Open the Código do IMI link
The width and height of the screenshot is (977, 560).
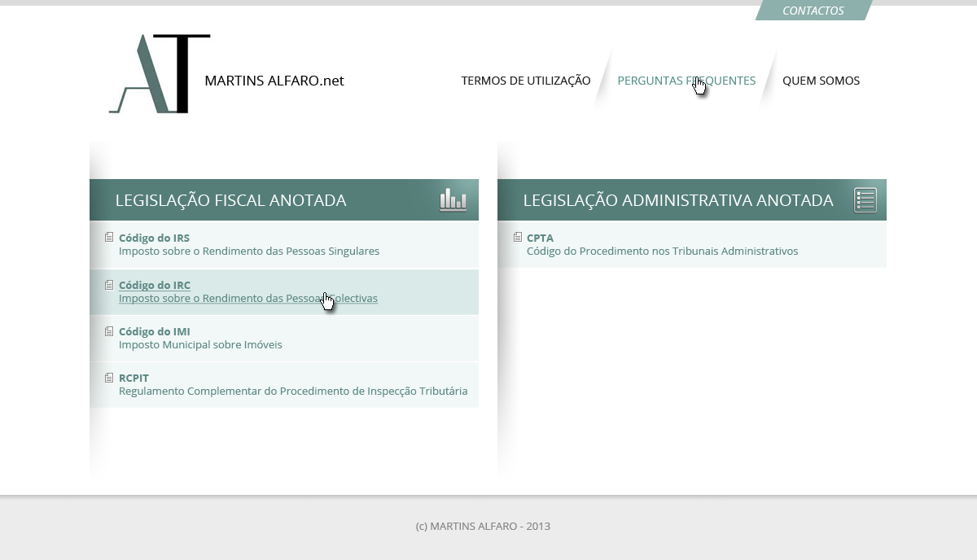[x=154, y=331]
